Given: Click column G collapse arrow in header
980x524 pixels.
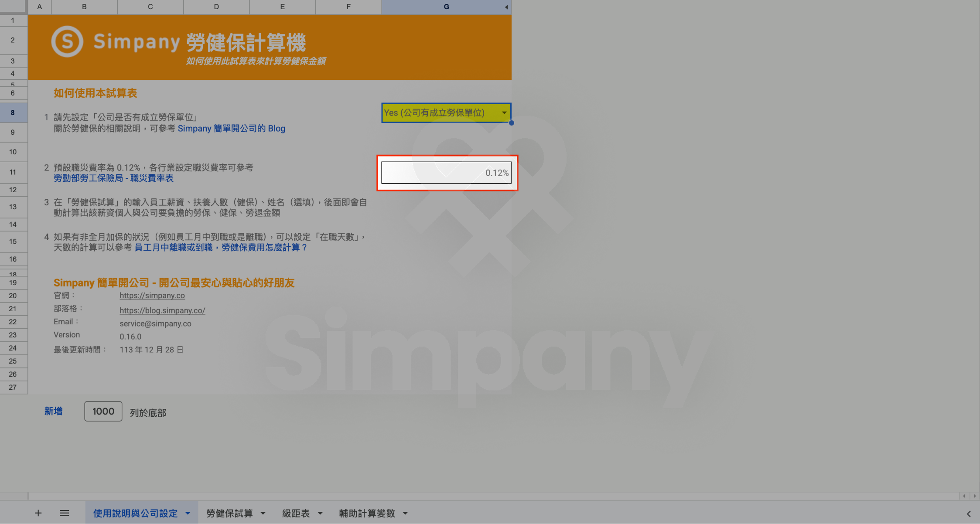Looking at the screenshot, I should click(x=506, y=7).
